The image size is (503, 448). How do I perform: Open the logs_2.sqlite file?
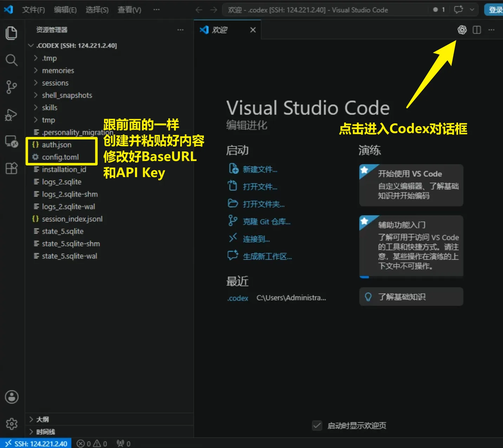pyautogui.click(x=62, y=182)
